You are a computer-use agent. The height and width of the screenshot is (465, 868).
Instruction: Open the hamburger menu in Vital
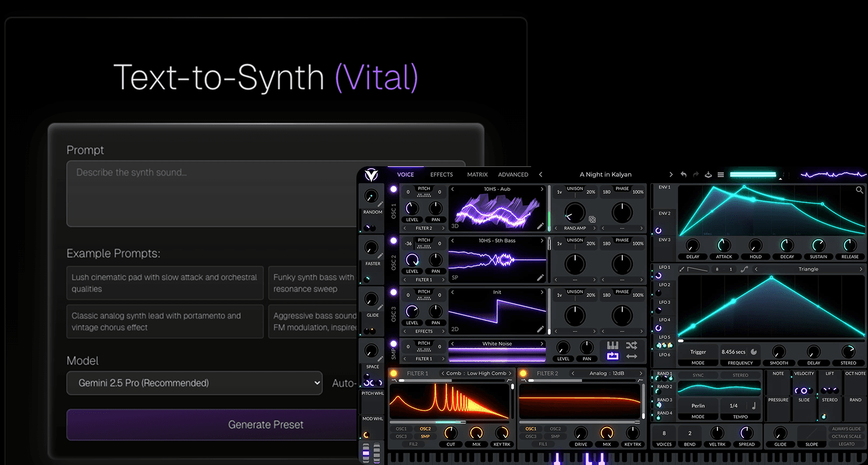pos(720,174)
